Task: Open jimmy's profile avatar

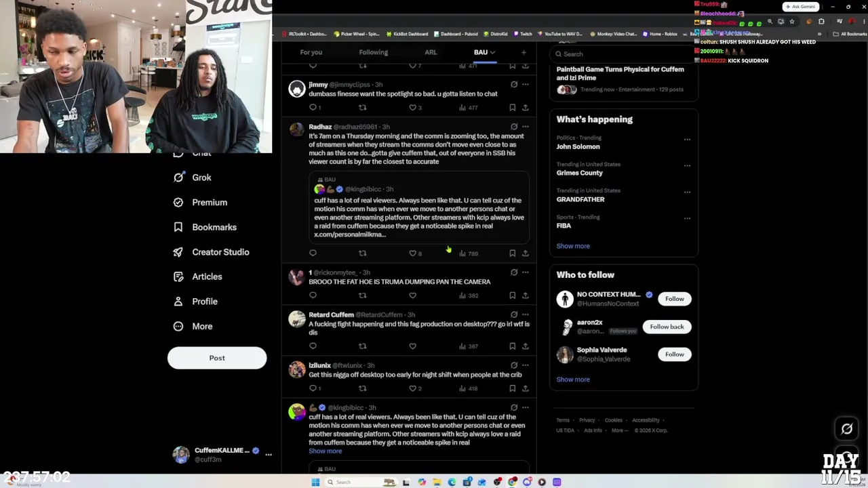Action: [297, 89]
